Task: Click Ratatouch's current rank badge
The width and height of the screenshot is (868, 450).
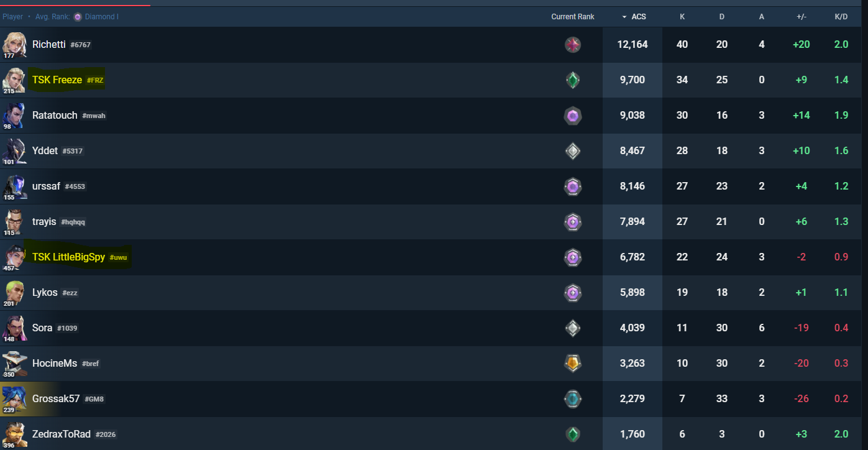Action: coord(572,116)
